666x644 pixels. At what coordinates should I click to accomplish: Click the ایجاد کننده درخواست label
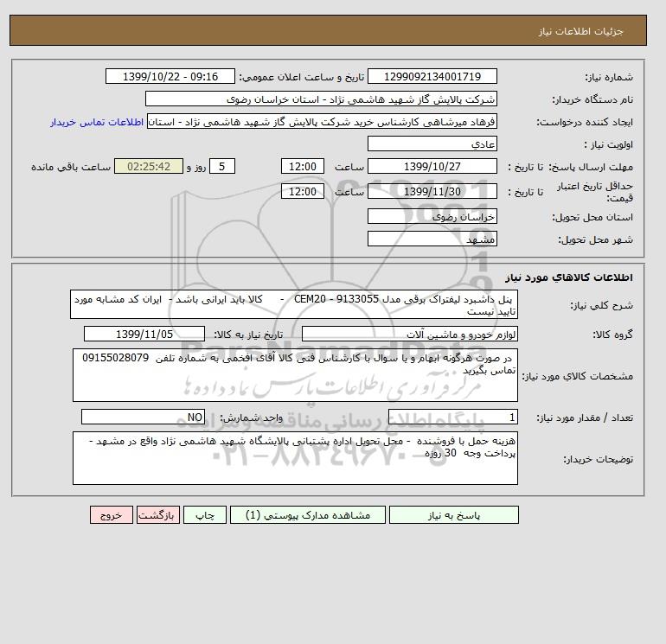click(x=585, y=122)
